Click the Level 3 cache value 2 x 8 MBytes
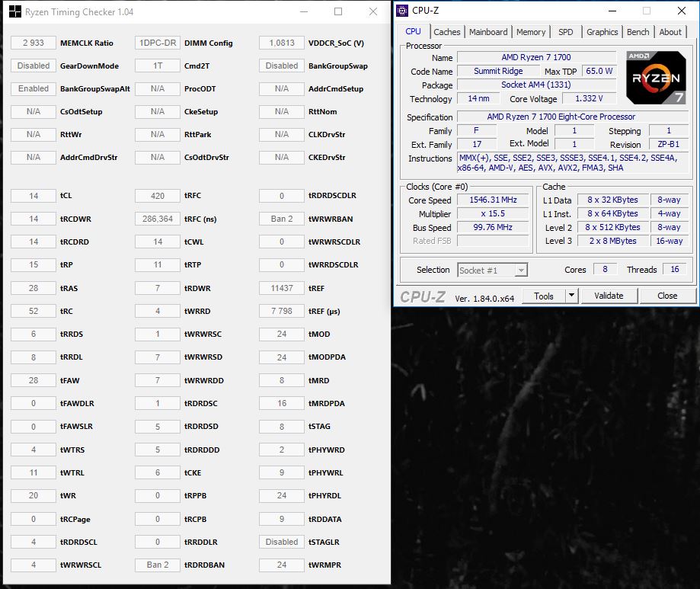Viewport: 700px width, 589px height. tap(612, 241)
